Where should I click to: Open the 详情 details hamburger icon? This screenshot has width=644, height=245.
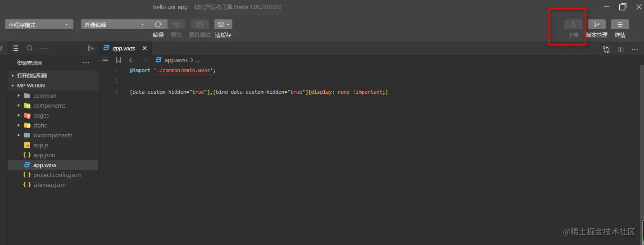click(620, 24)
